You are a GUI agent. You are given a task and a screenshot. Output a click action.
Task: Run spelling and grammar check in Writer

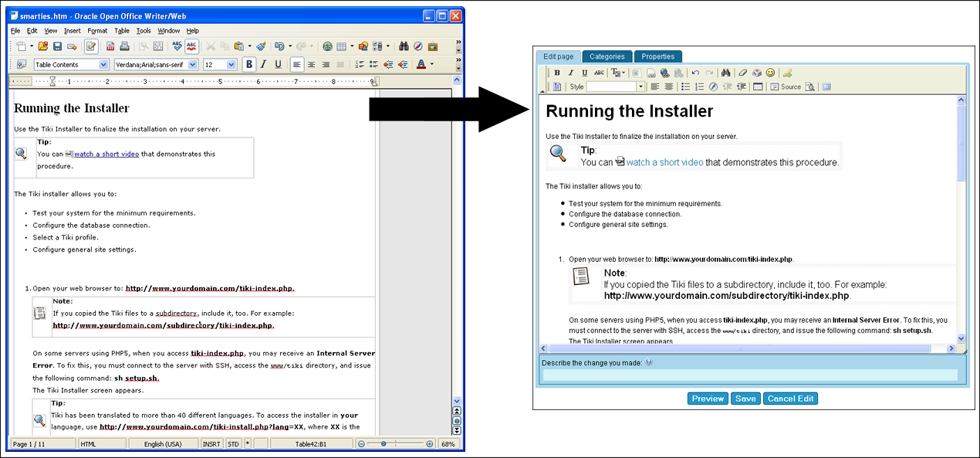click(177, 46)
